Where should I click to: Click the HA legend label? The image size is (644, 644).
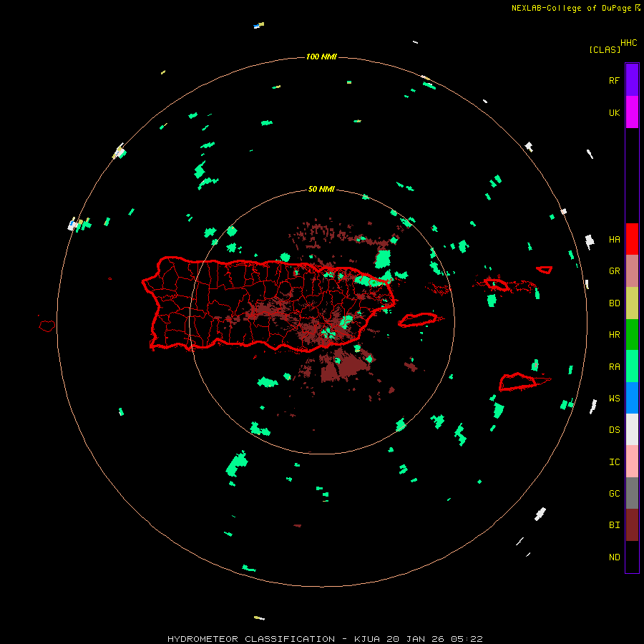[615, 240]
